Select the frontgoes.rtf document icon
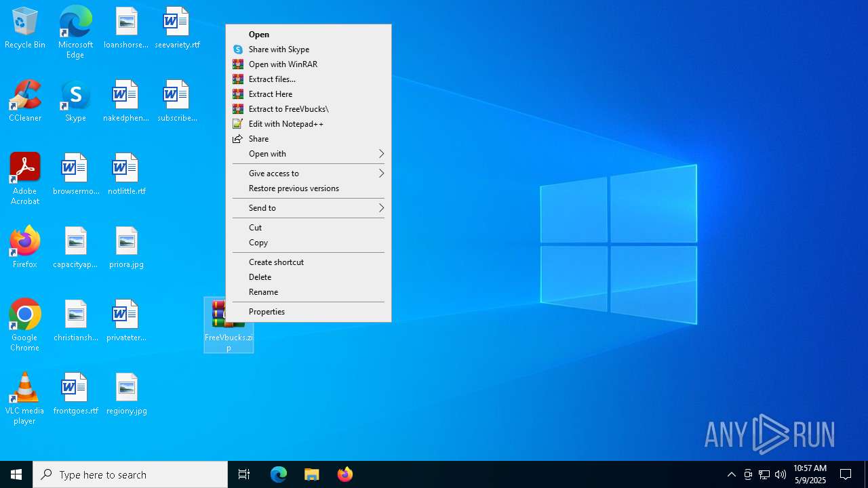 tap(75, 394)
